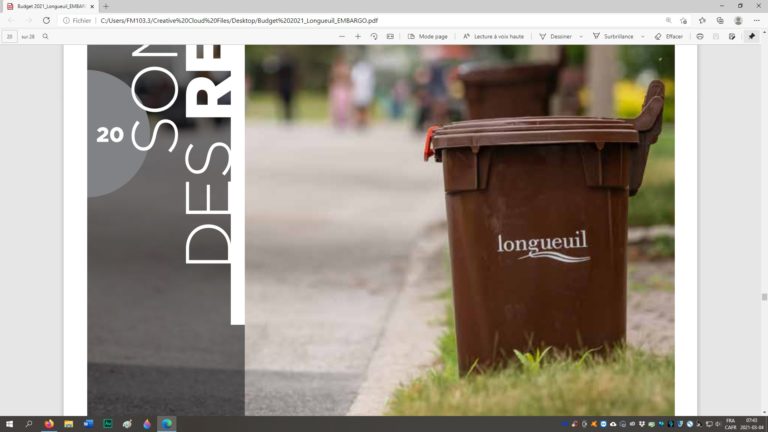This screenshot has height=432, width=768.
Task: Open Windows Start menu
Action: coord(9,424)
